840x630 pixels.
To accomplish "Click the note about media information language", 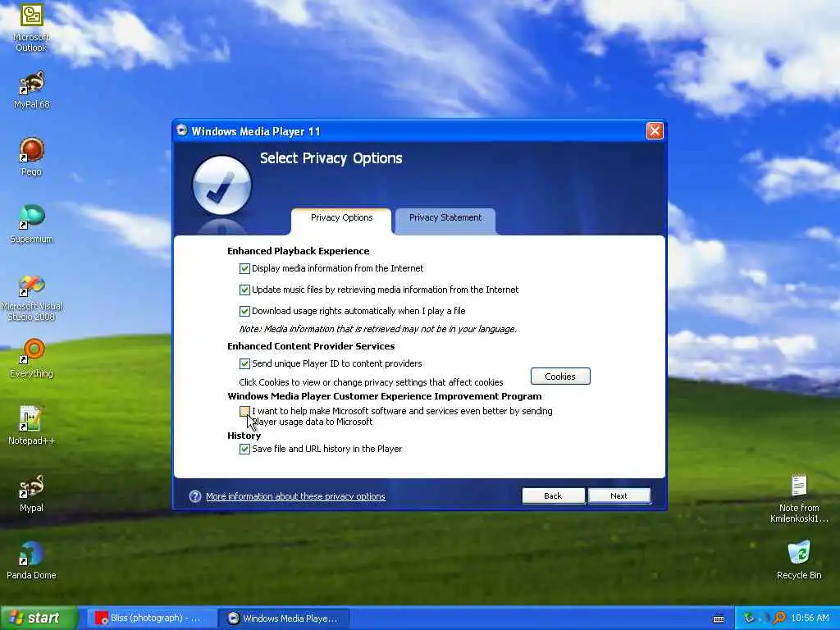I will click(x=377, y=329).
